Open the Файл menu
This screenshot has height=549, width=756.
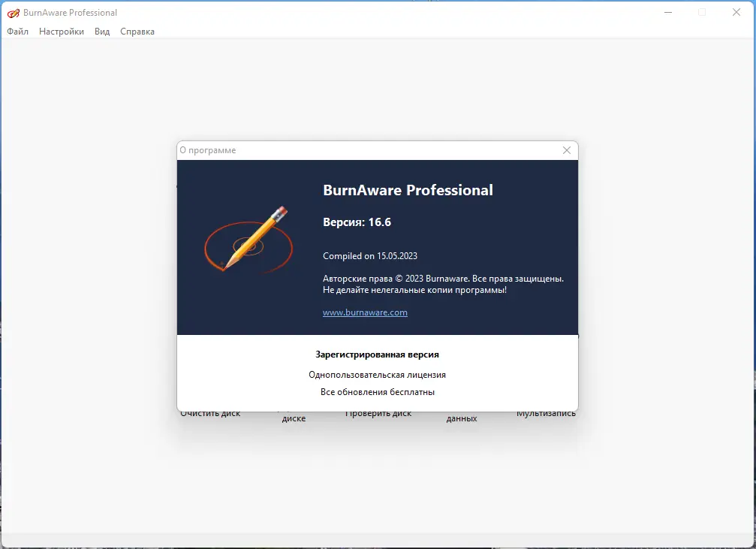tap(17, 32)
